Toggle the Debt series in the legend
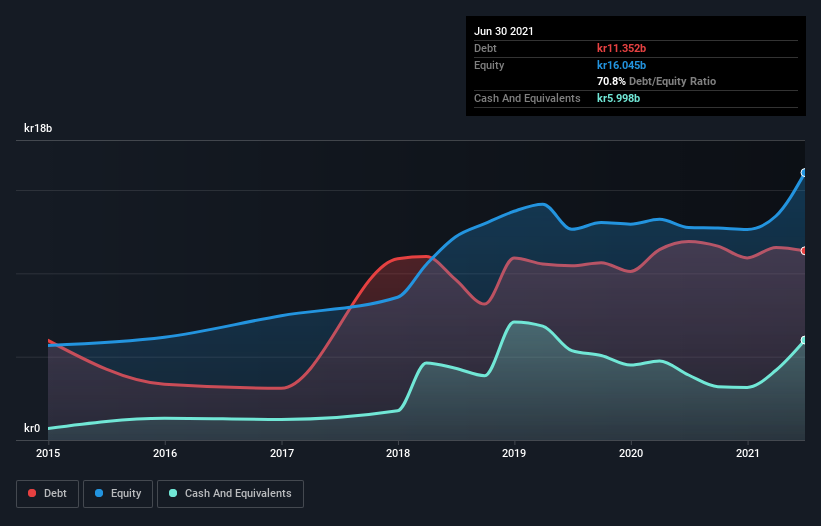Image resolution: width=821 pixels, height=526 pixels. click(47, 494)
